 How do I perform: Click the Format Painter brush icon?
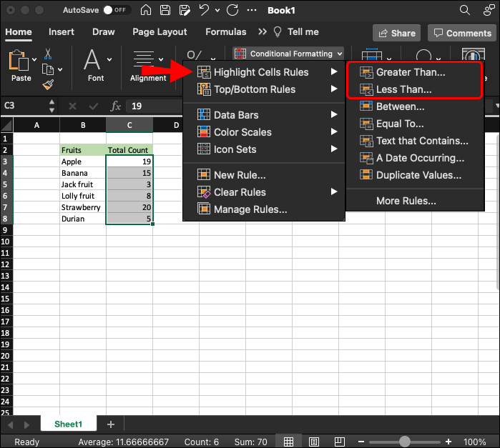click(x=48, y=84)
